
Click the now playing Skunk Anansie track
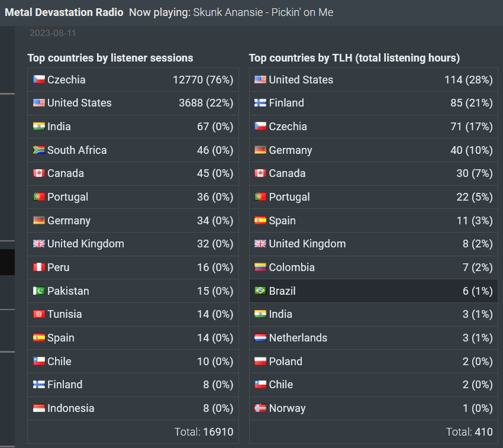[x=263, y=12]
